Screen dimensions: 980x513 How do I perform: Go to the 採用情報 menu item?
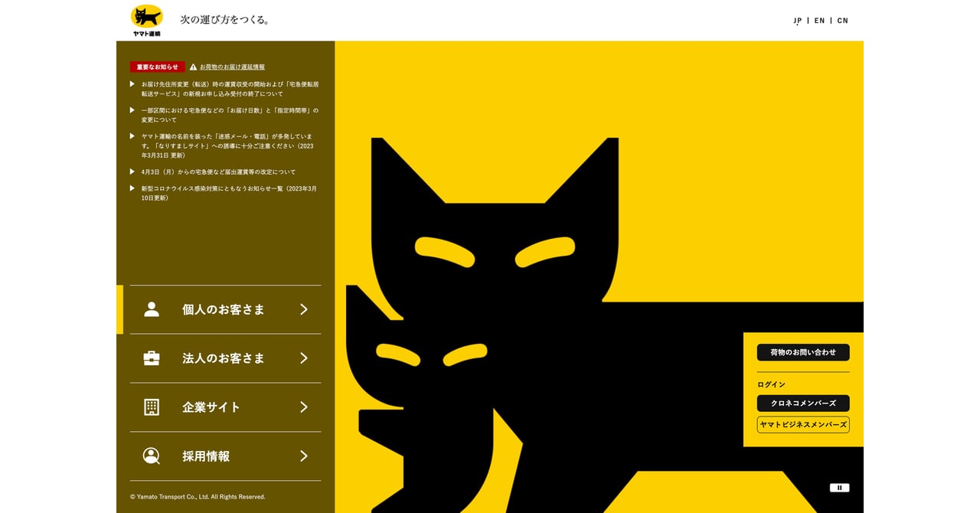tap(225, 456)
